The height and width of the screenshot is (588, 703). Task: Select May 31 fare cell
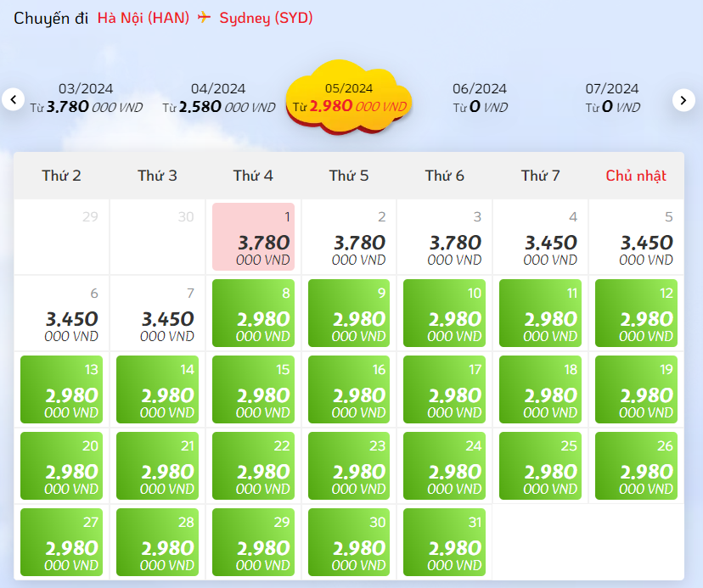tap(444, 542)
